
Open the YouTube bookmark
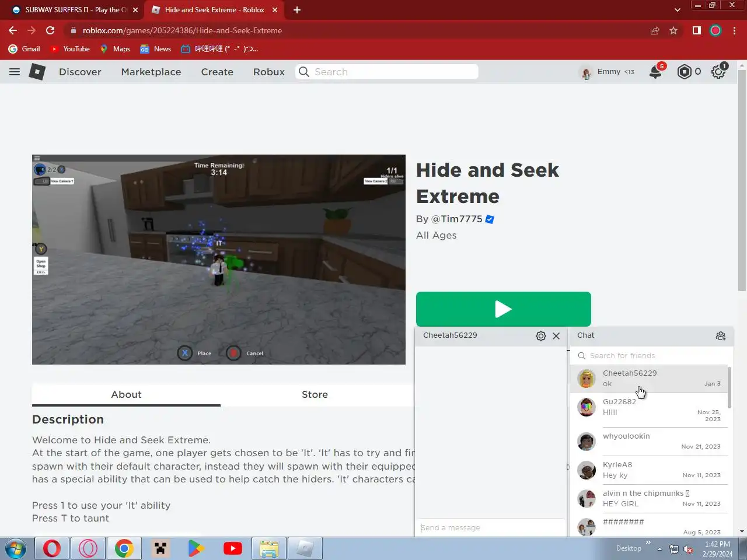(70, 49)
